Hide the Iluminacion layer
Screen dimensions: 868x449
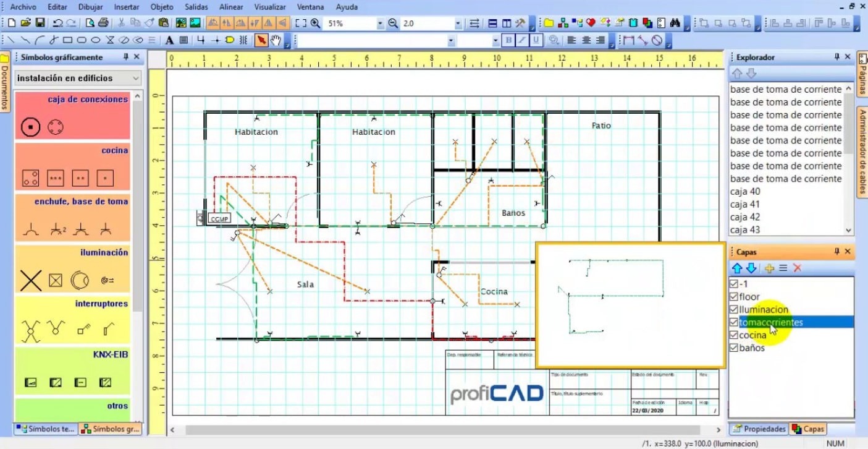(734, 309)
